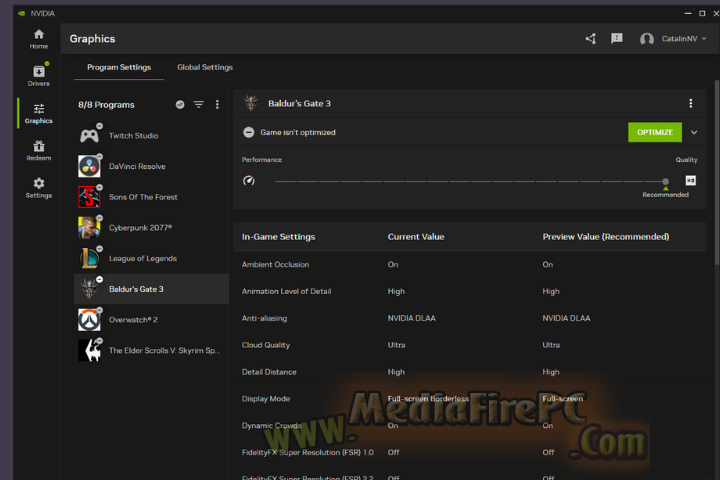Image resolution: width=720 pixels, height=480 pixels.
Task: Click the Animation Level of Detail row
Action: (x=469, y=291)
